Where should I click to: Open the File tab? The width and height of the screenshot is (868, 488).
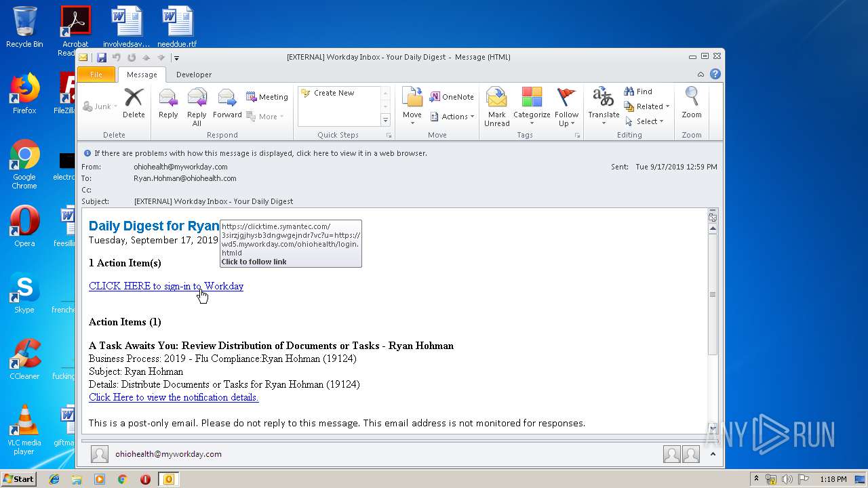(96, 75)
